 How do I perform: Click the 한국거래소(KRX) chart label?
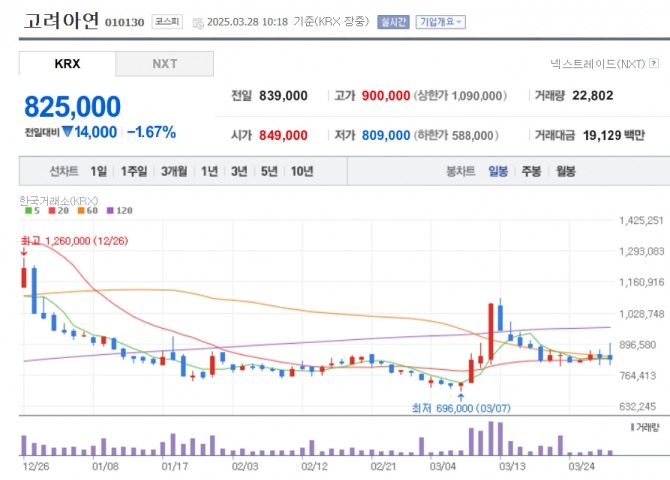[59, 200]
